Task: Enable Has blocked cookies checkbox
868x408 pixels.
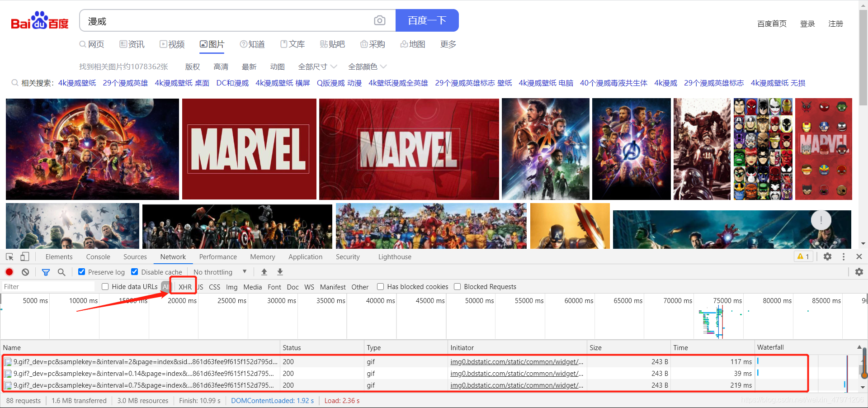Action: [x=381, y=287]
